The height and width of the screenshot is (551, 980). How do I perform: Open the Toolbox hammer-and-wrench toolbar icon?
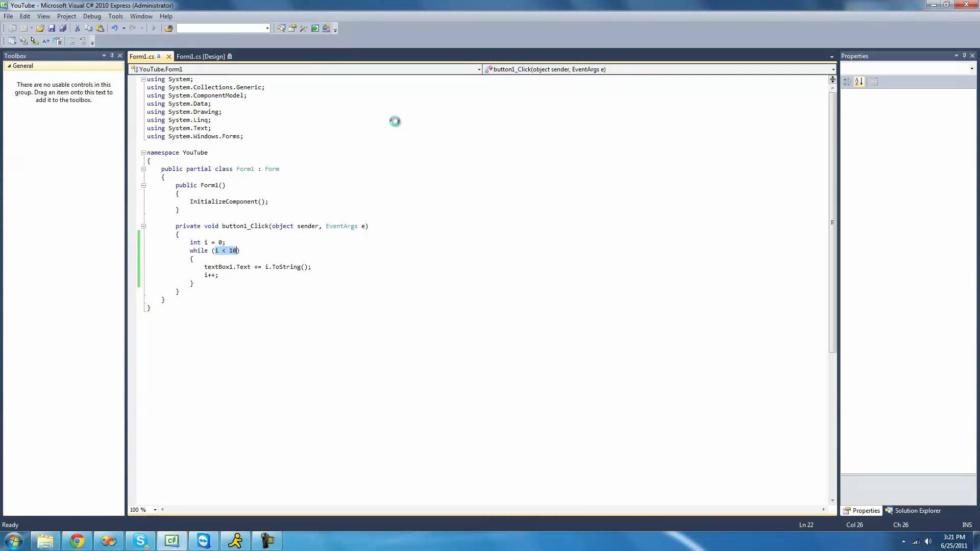pyautogui.click(x=304, y=29)
